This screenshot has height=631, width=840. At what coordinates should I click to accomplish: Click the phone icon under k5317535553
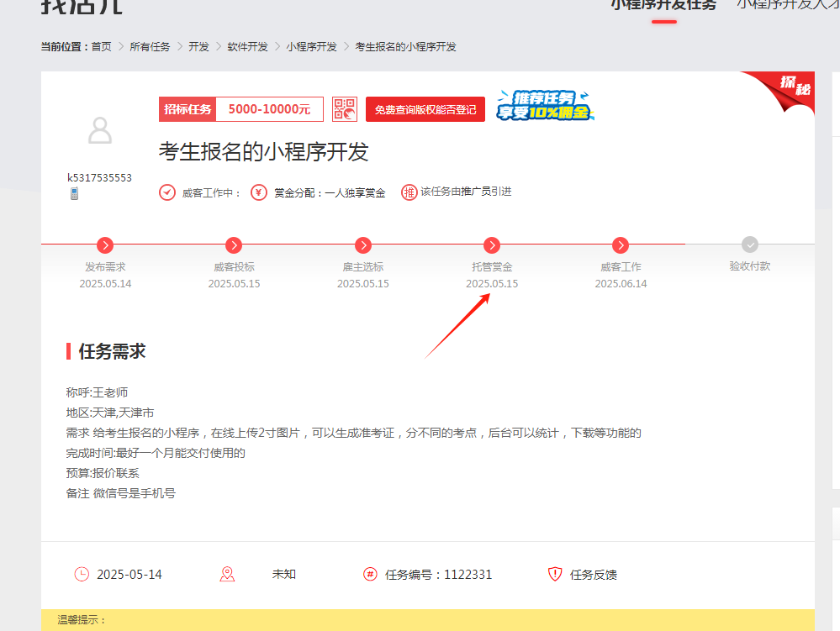coord(74,193)
